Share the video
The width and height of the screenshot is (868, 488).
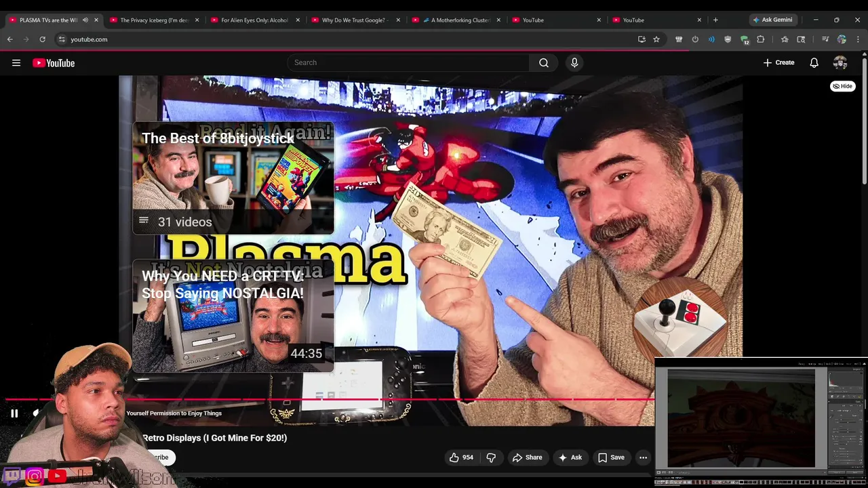pyautogui.click(x=527, y=457)
